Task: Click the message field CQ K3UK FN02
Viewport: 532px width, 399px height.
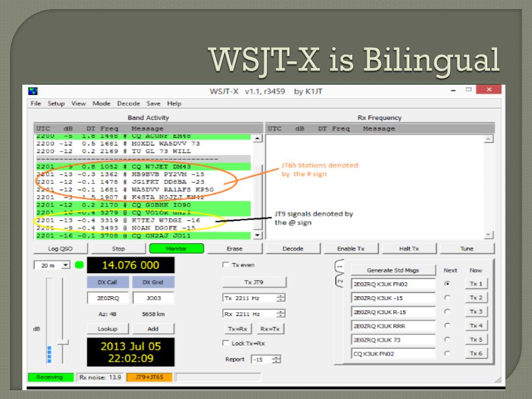Action: [x=393, y=354]
